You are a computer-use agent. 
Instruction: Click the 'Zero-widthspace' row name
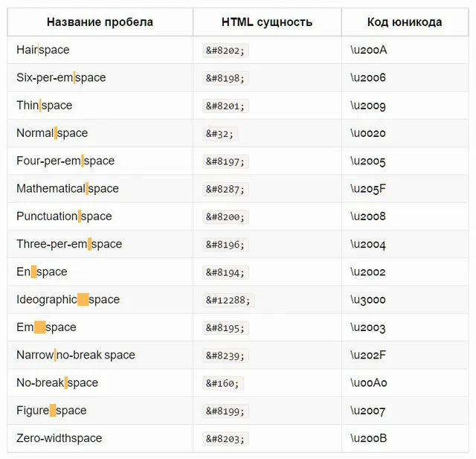pyautogui.click(x=59, y=438)
